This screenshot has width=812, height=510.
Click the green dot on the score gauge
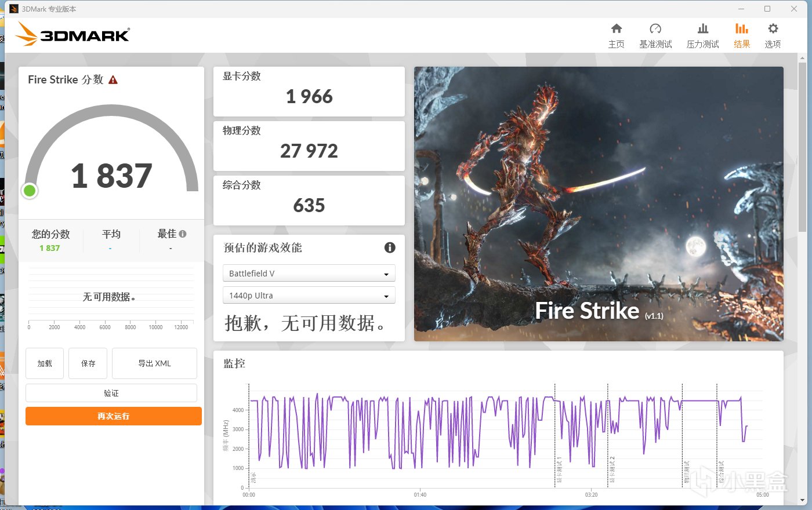tap(30, 191)
